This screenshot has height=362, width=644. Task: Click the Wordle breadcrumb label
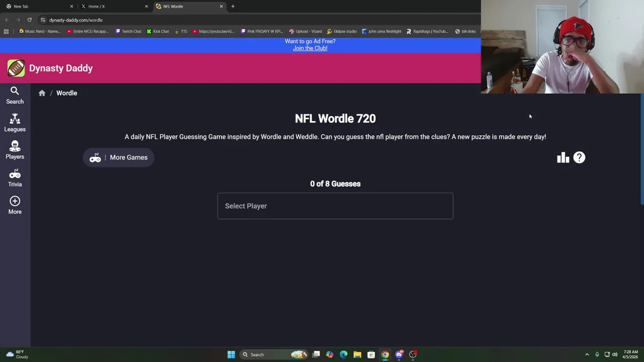(x=66, y=93)
